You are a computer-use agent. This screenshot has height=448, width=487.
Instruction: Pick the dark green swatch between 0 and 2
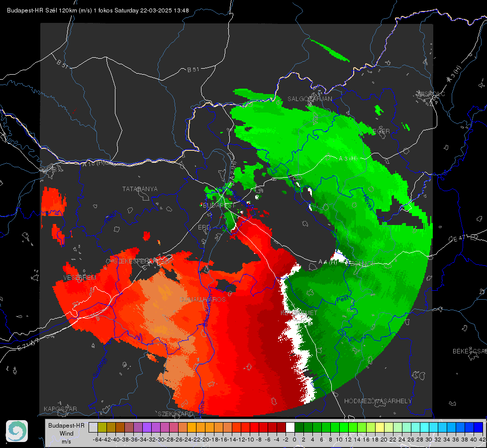point(299,428)
